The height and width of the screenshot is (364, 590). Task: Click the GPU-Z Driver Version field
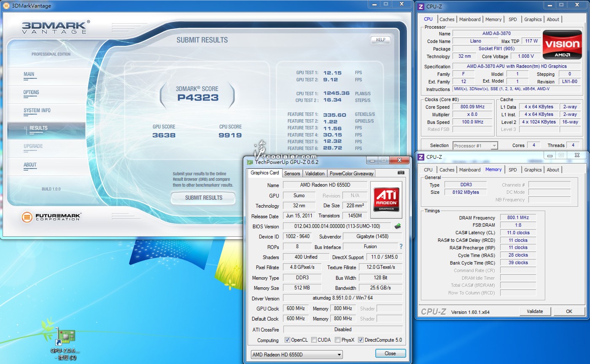342,298
